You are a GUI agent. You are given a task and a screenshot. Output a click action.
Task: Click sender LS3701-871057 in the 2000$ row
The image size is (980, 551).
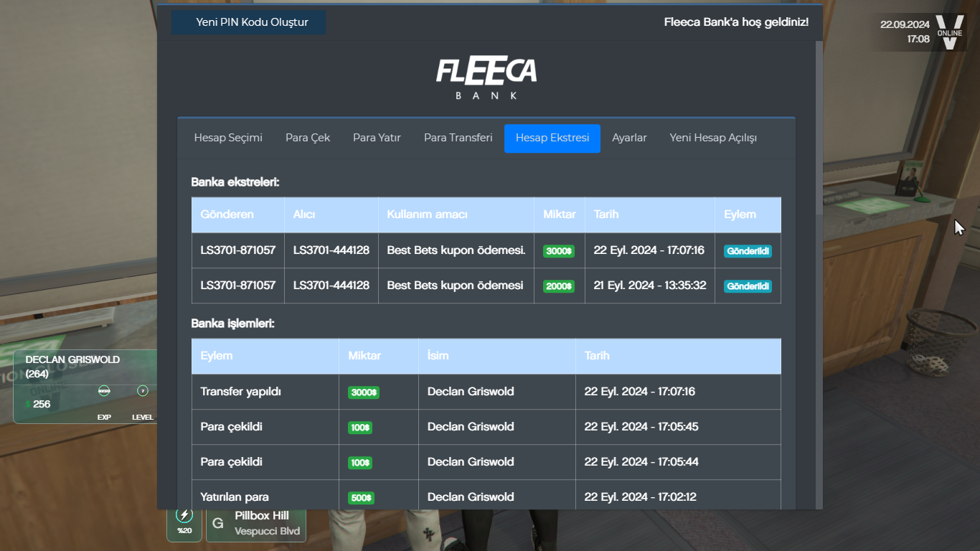pyautogui.click(x=238, y=286)
